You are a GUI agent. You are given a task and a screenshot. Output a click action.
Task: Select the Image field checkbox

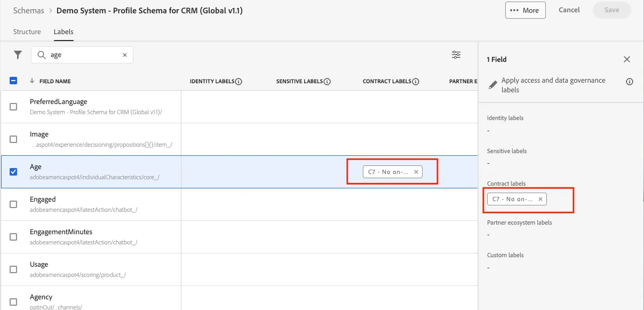[14, 139]
